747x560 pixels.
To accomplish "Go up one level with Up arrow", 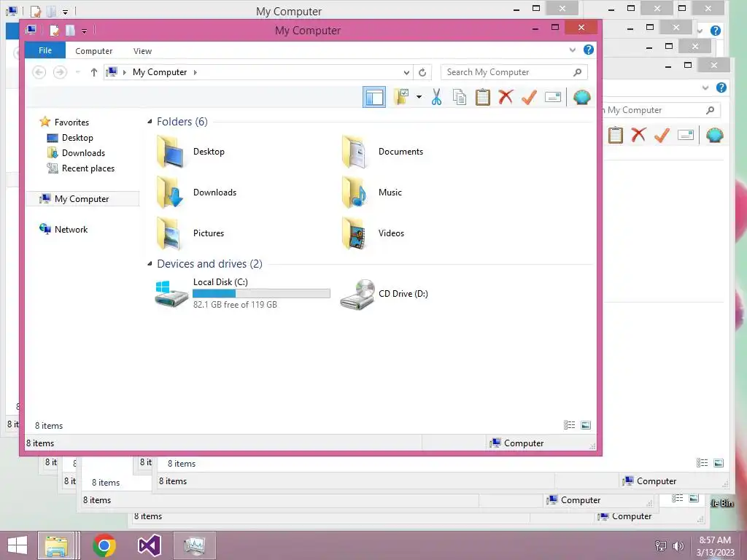I will (x=94, y=72).
